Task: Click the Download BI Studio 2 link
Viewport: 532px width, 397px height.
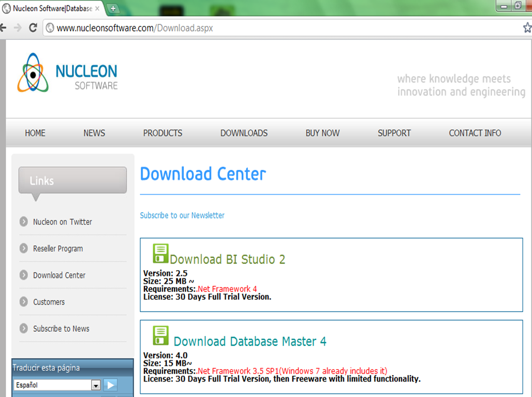Action: [x=227, y=259]
